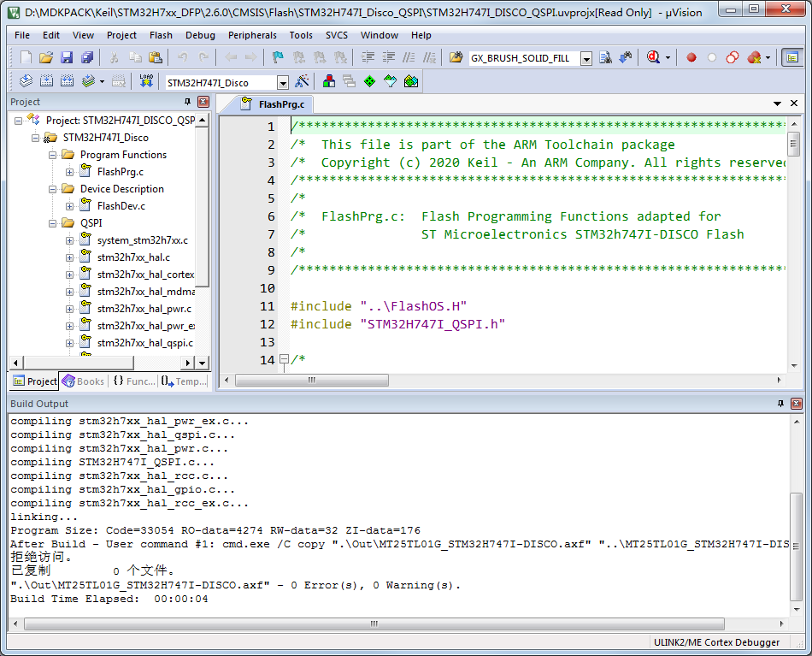Open Manage Project Items
This screenshot has height=656, width=812.
click(329, 81)
